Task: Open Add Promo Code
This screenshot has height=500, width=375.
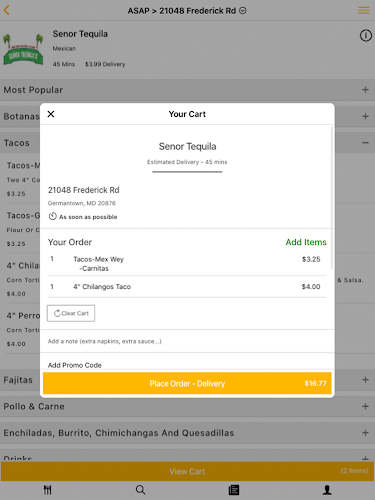Action: pos(75,365)
